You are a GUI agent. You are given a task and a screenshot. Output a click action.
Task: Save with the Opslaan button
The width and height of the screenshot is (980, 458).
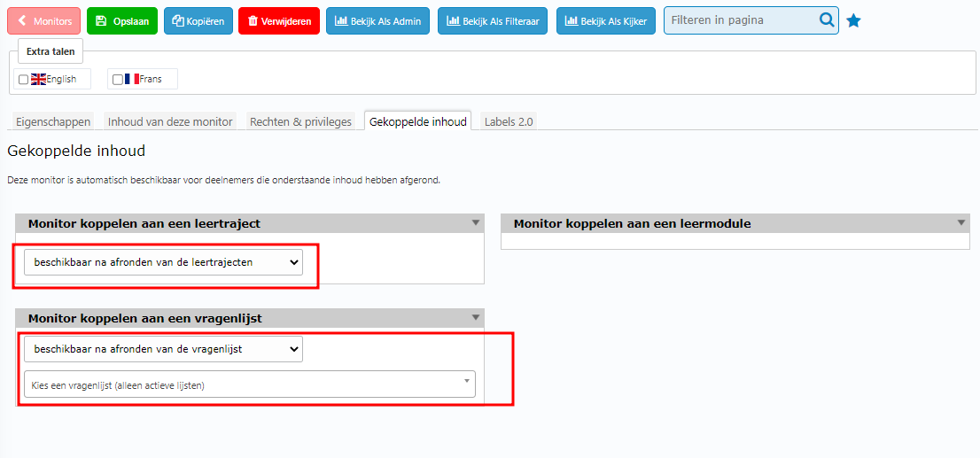click(122, 20)
